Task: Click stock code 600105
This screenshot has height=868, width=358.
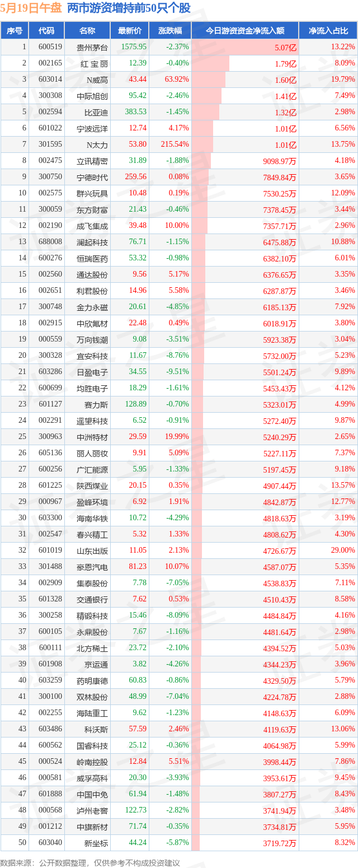Action: pyautogui.click(x=50, y=632)
